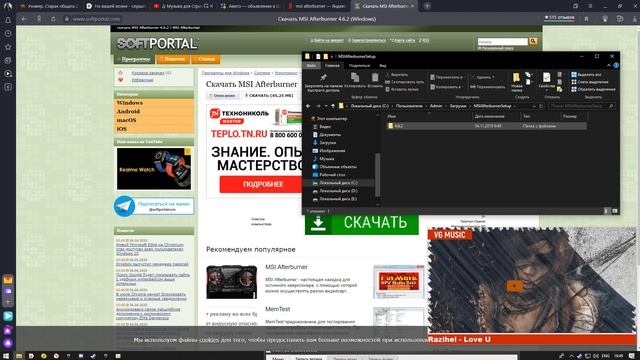Open Windows Start menu
This screenshot has width=640, height=360.
(x=6, y=356)
